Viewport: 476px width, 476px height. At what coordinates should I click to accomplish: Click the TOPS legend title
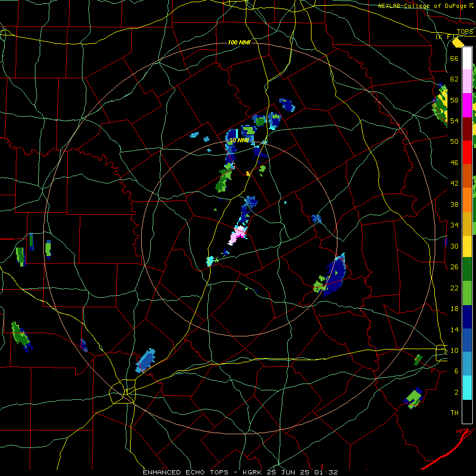pyautogui.click(x=465, y=32)
